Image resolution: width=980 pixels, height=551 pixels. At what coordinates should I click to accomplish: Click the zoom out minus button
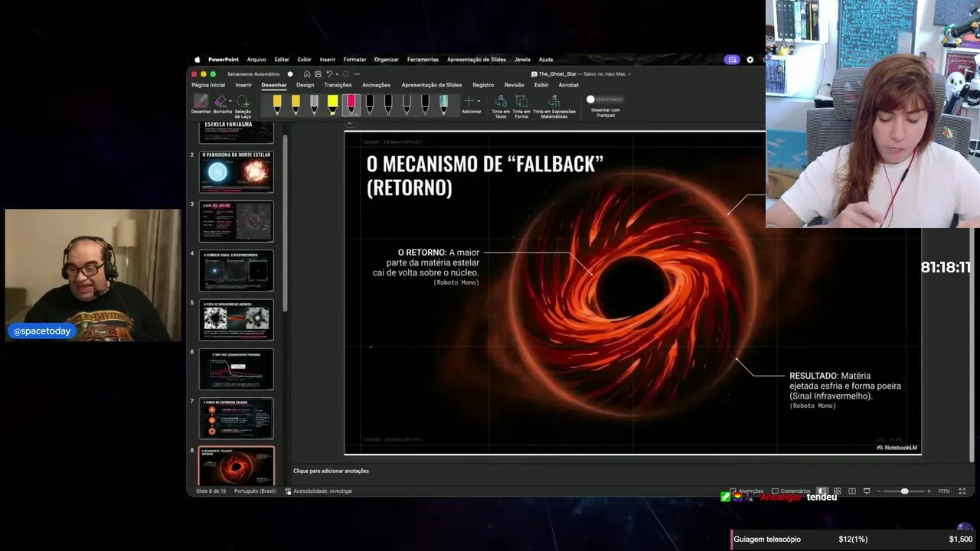click(879, 491)
